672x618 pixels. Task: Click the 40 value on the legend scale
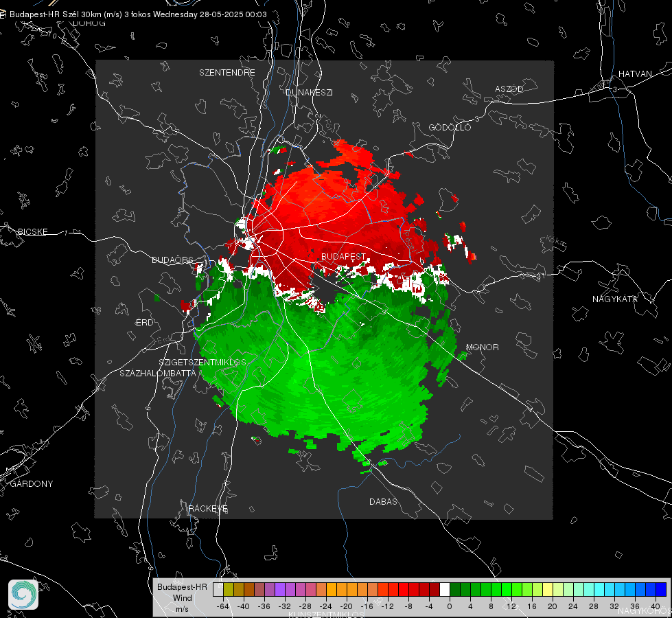pos(656,606)
